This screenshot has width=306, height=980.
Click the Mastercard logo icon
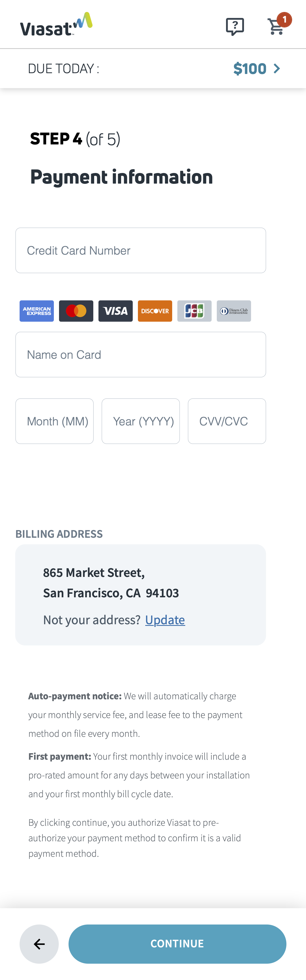coord(76,311)
